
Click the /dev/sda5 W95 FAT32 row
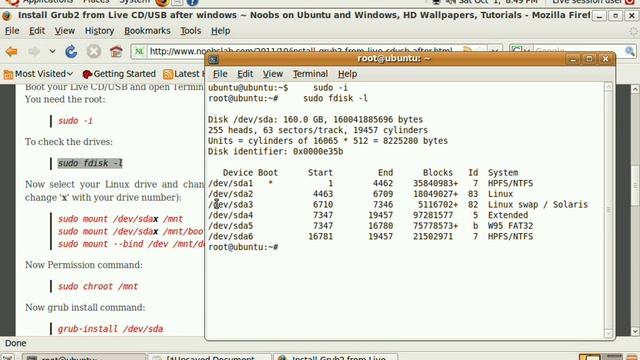tap(371, 226)
